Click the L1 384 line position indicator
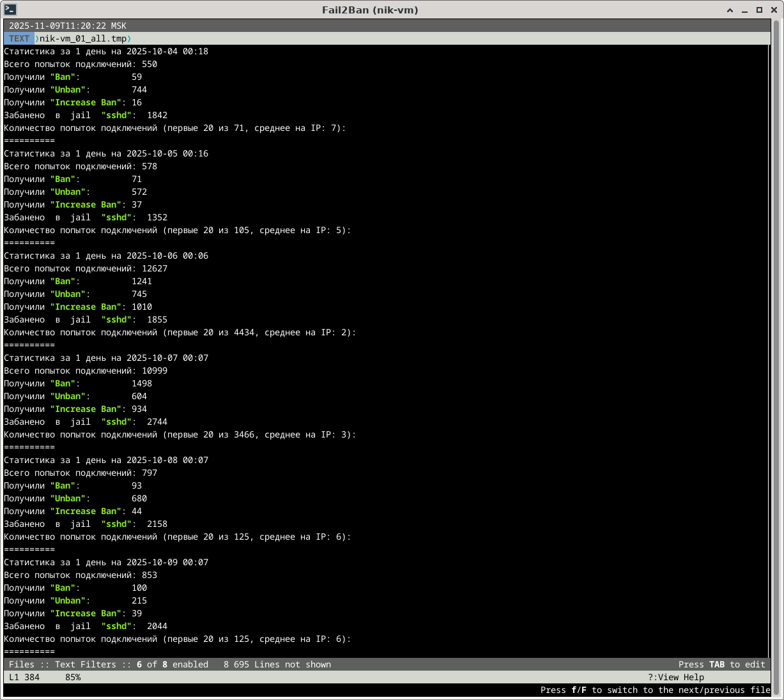 coord(24,677)
